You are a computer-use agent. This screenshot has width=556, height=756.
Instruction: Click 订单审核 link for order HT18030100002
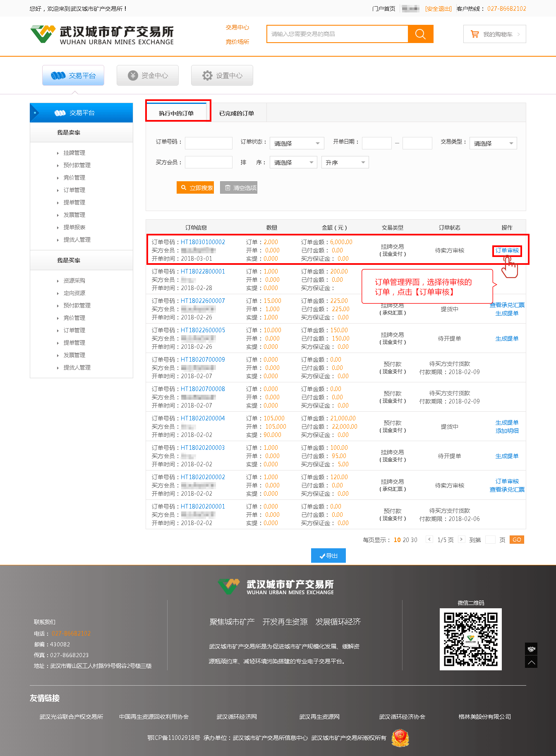click(x=507, y=250)
